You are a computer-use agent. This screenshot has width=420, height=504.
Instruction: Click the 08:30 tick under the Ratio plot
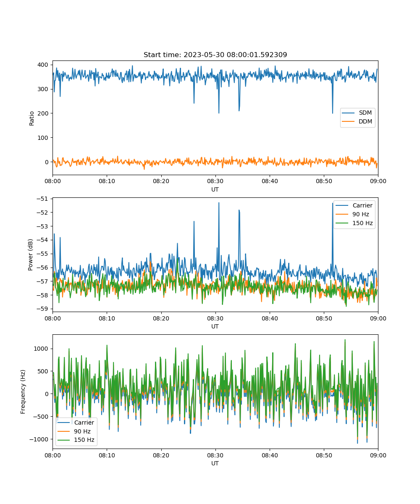[215, 181]
